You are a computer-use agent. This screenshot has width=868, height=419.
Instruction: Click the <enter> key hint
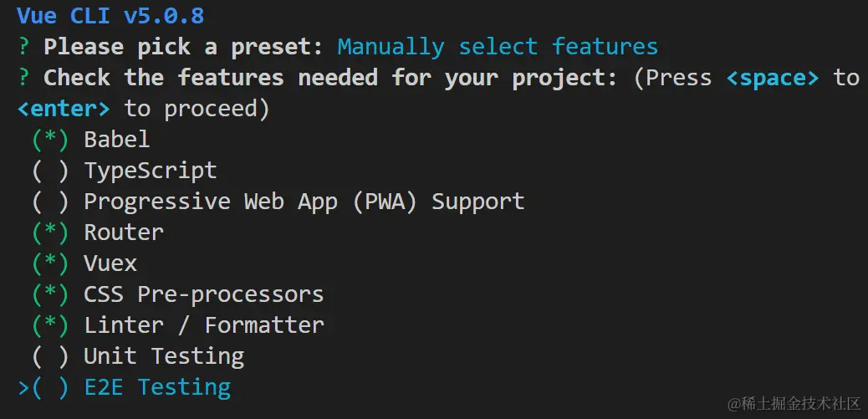pos(64,109)
